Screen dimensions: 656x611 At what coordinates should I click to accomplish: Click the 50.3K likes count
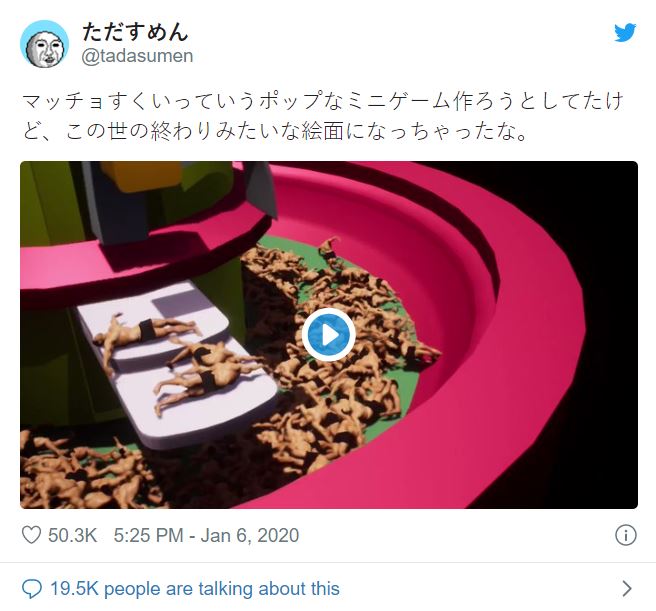click(72, 535)
